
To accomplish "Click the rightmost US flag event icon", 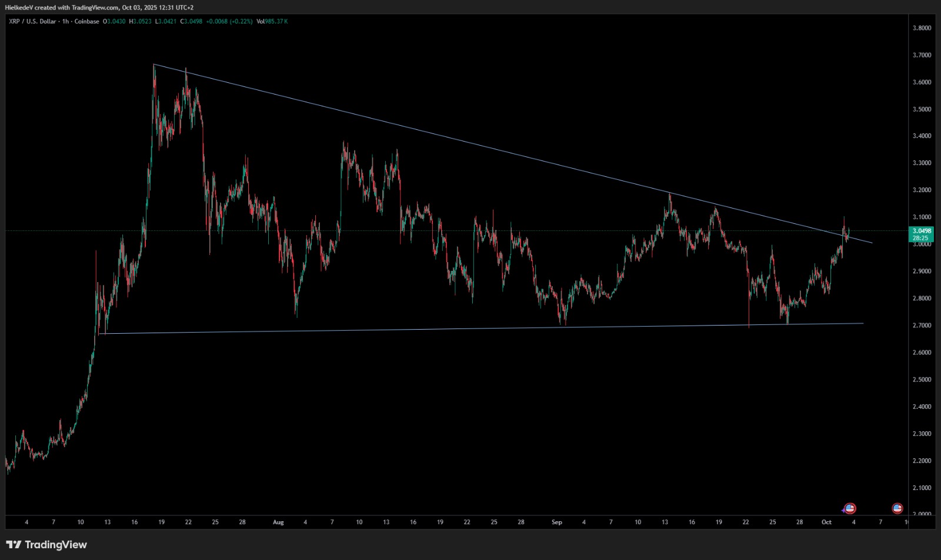I will [897, 508].
